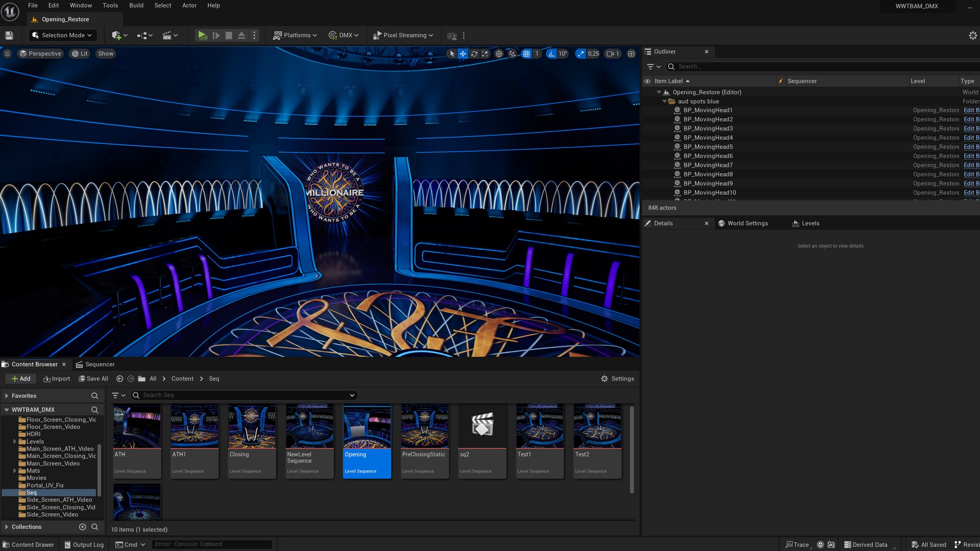
Task: Open the cinematics clapperboard dropdown
Action: (x=169, y=35)
